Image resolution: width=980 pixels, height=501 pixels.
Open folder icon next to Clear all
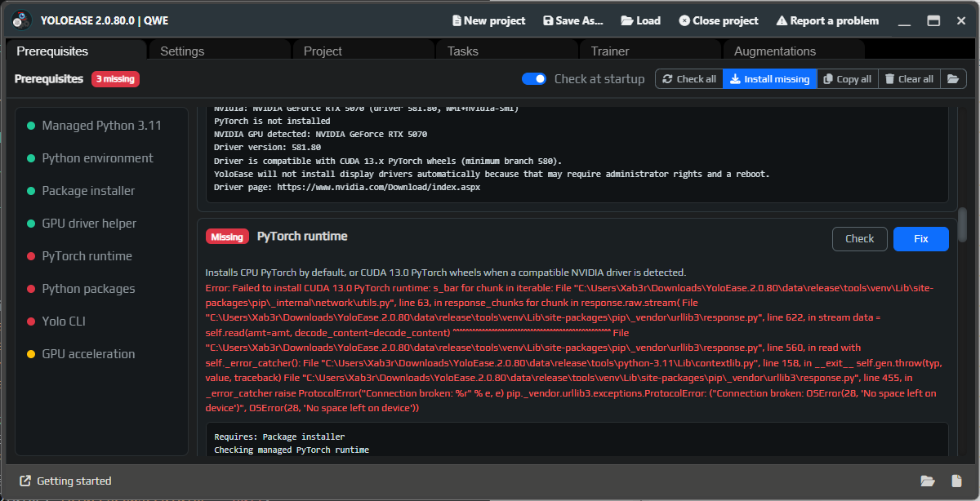pyautogui.click(x=953, y=79)
